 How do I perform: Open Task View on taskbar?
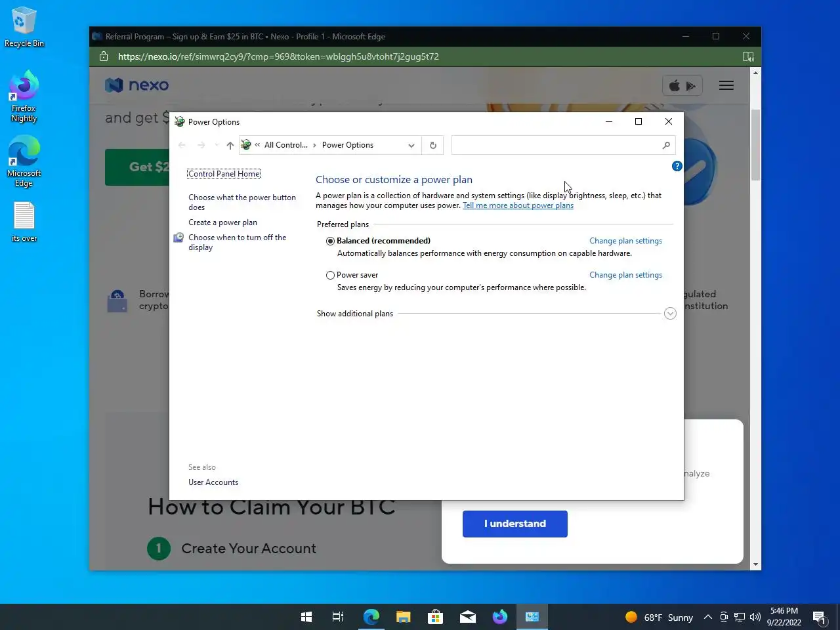click(x=338, y=617)
